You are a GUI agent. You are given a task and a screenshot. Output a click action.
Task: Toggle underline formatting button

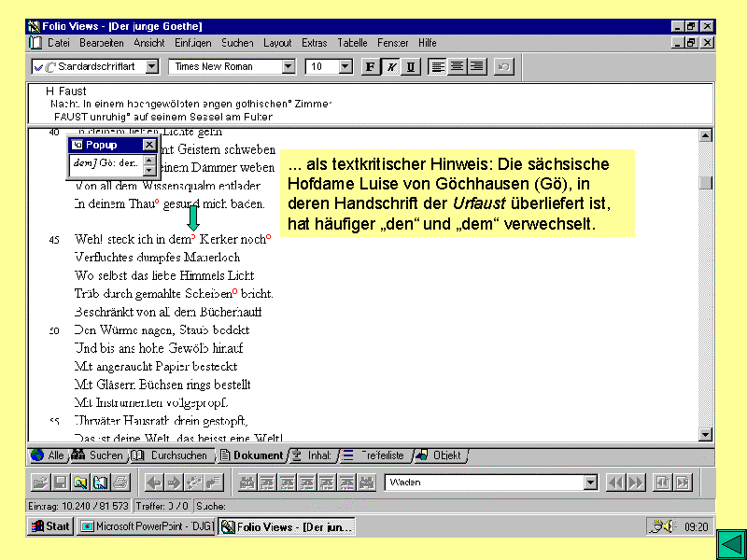(410, 66)
